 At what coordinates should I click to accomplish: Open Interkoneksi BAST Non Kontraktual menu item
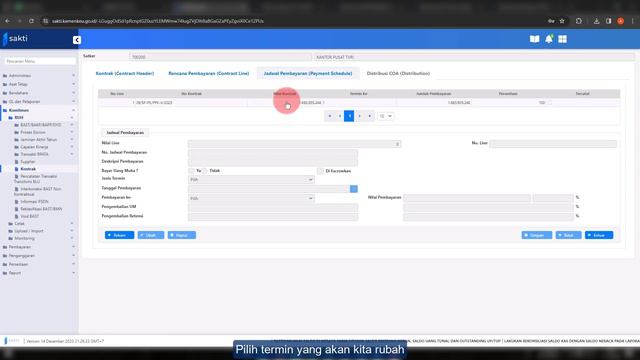pyautogui.click(x=38, y=191)
